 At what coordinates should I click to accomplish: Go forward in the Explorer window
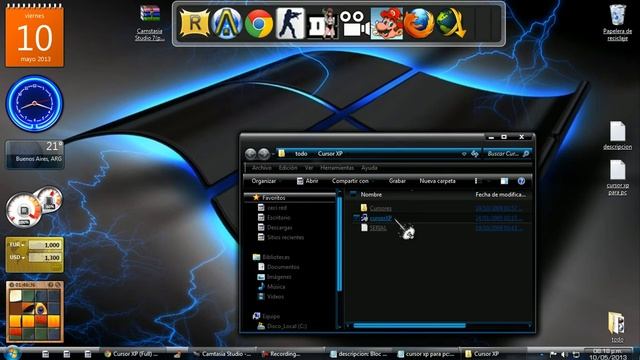click(x=264, y=154)
